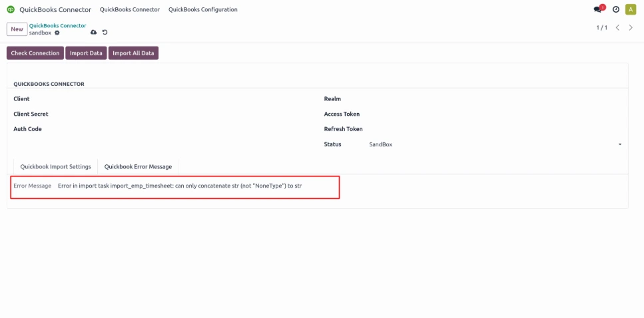Open the messages chat bubble icon
644x318 pixels.
[x=599, y=9]
